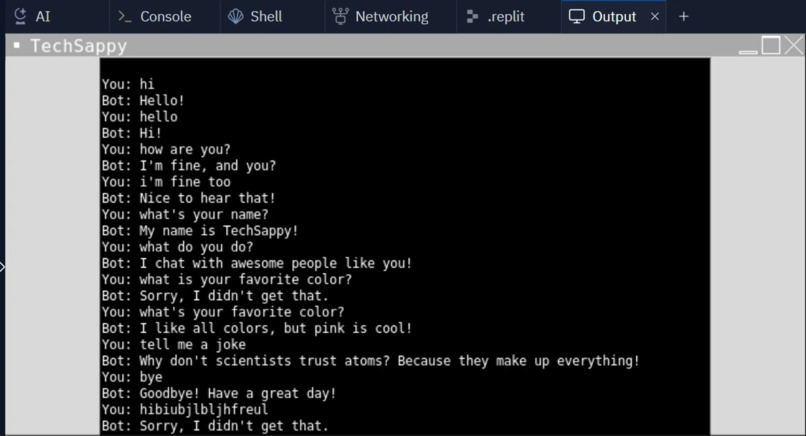Open the .replit tab
The height and width of the screenshot is (436, 806).
tap(496, 16)
